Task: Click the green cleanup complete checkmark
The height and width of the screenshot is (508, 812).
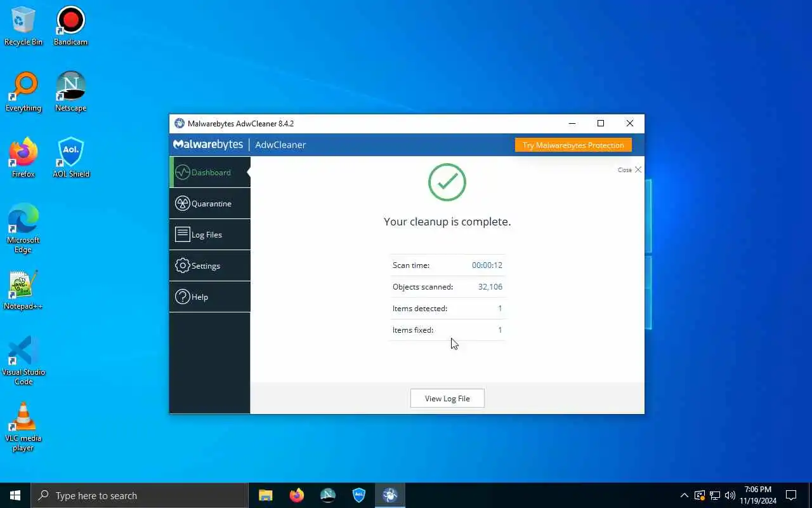Action: (x=447, y=182)
